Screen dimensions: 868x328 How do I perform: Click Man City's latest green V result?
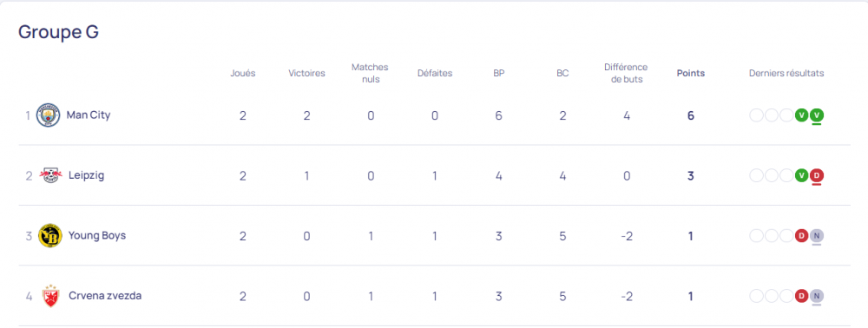pyautogui.click(x=817, y=115)
